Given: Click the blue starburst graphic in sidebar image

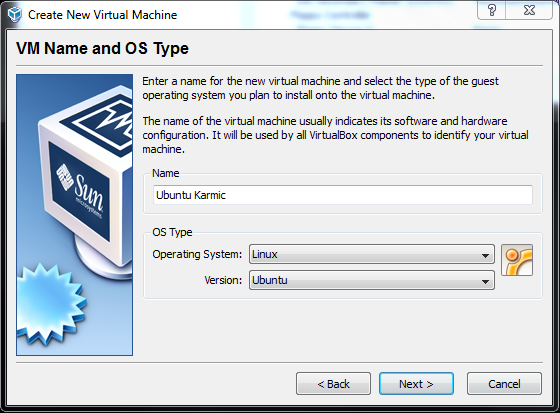Looking at the screenshot, I should (x=51, y=305).
